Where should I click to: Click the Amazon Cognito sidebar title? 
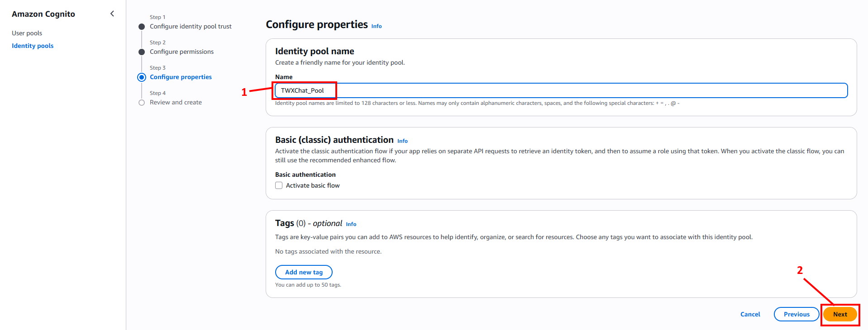point(43,14)
